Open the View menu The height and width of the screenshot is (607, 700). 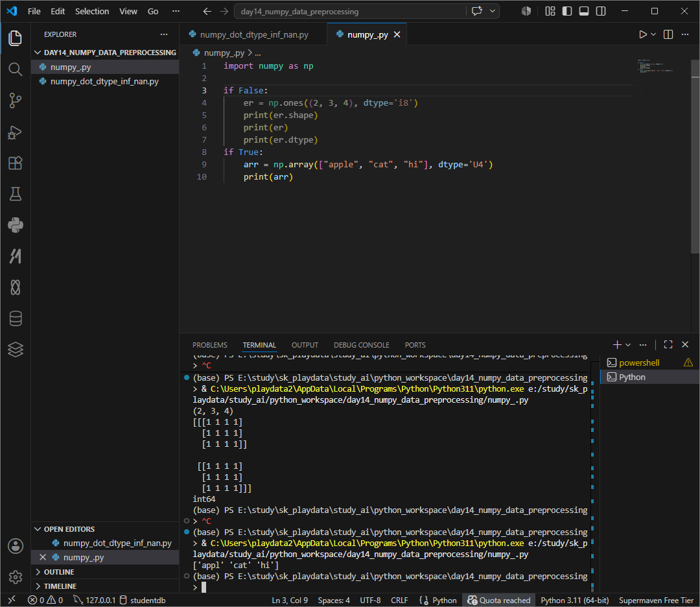[128, 11]
